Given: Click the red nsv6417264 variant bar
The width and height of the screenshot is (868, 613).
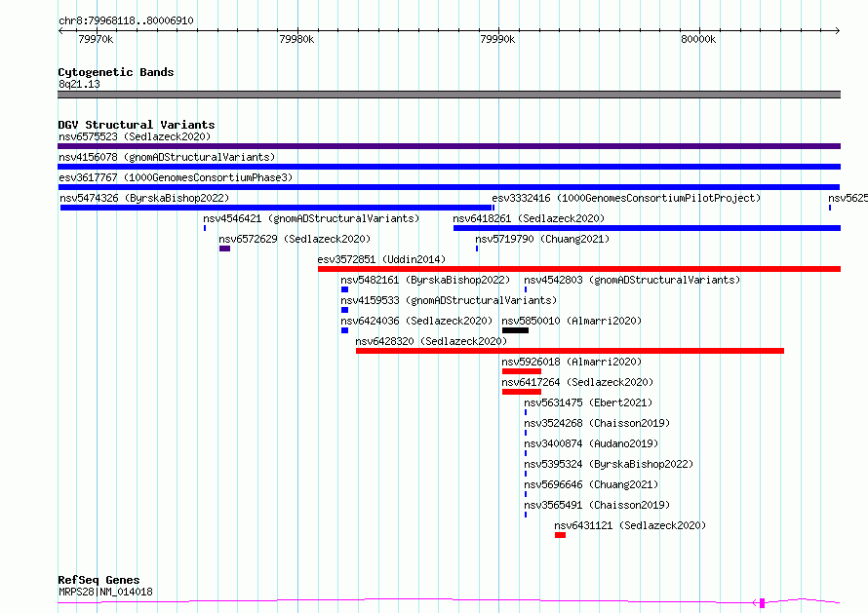Looking at the screenshot, I should click(x=522, y=392).
